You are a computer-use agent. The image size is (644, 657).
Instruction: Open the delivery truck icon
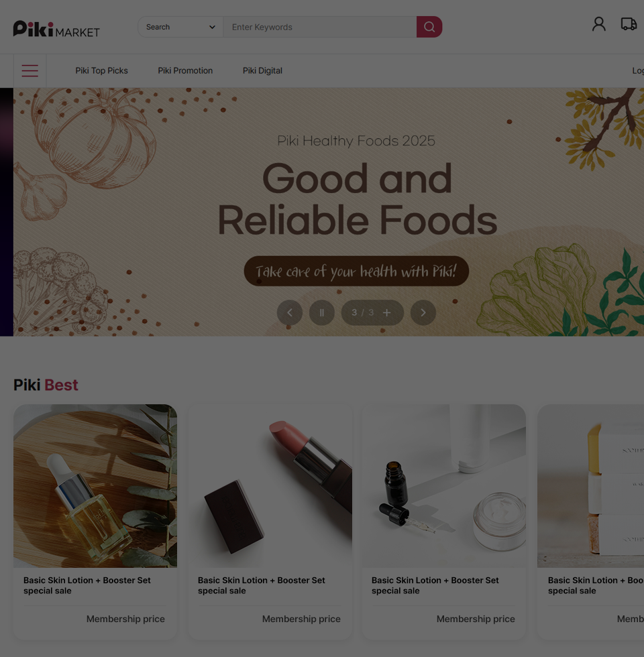pyautogui.click(x=629, y=24)
